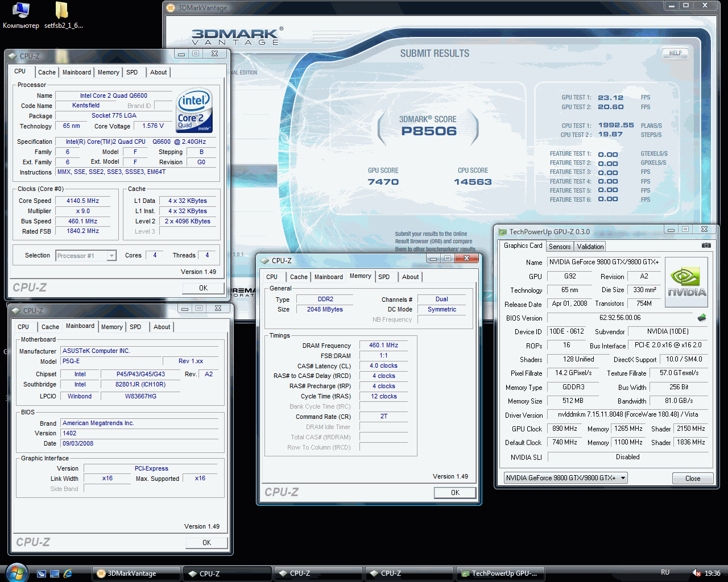The width and height of the screenshot is (728, 582).
Task: Open Mainboard tab in CPU-Z Memory window
Action: 328,277
